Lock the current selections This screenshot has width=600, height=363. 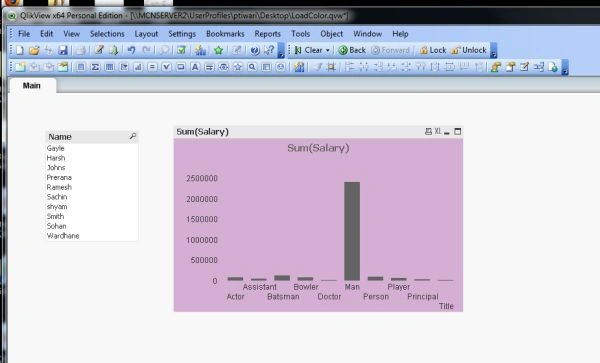(x=433, y=50)
